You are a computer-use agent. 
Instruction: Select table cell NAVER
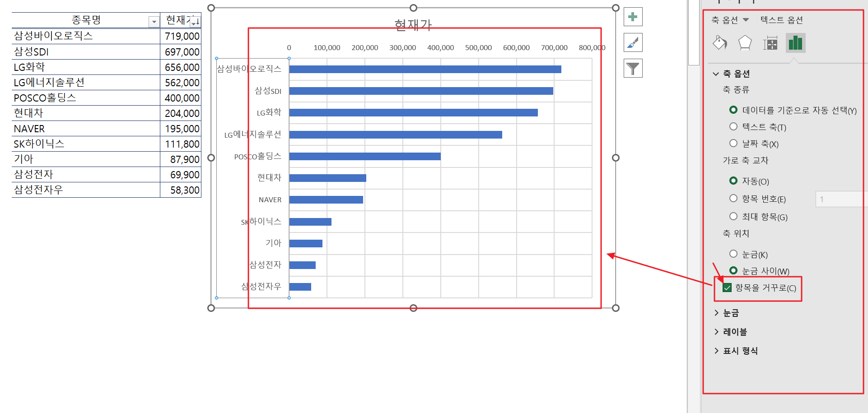coord(86,128)
